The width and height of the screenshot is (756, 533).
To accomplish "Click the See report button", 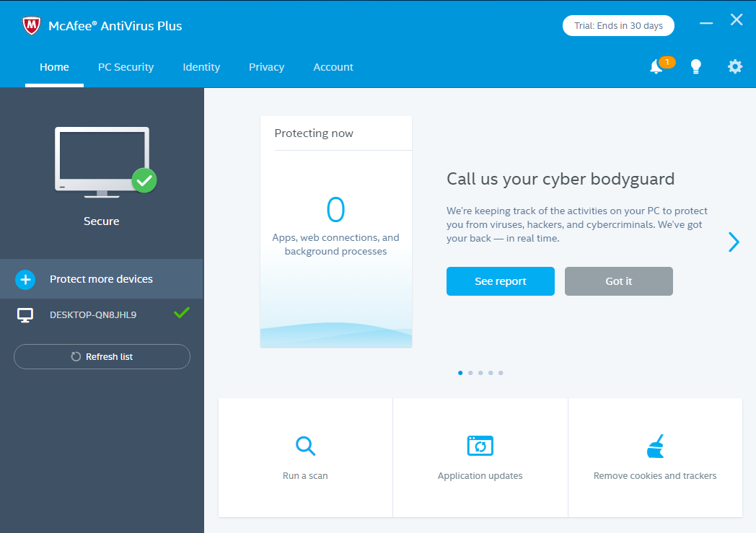I will tap(501, 281).
